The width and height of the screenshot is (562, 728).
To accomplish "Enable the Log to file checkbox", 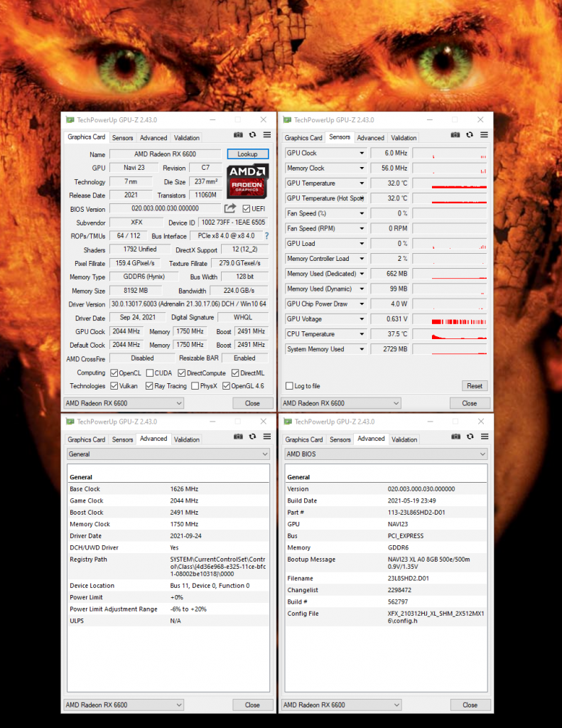I will [x=290, y=386].
